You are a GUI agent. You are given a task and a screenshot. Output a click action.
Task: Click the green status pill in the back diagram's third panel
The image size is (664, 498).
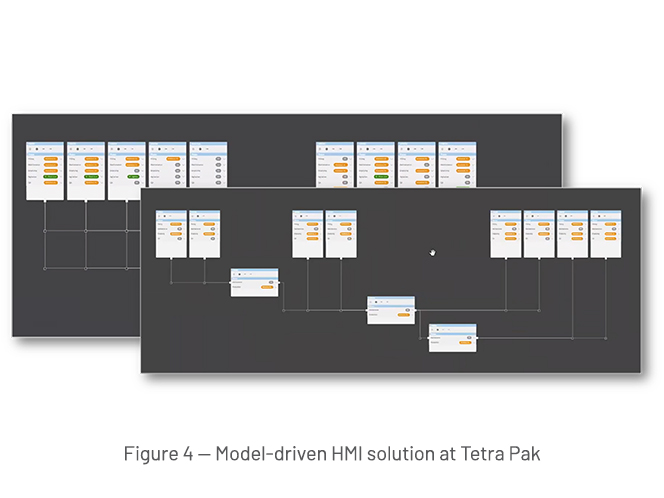point(133,177)
